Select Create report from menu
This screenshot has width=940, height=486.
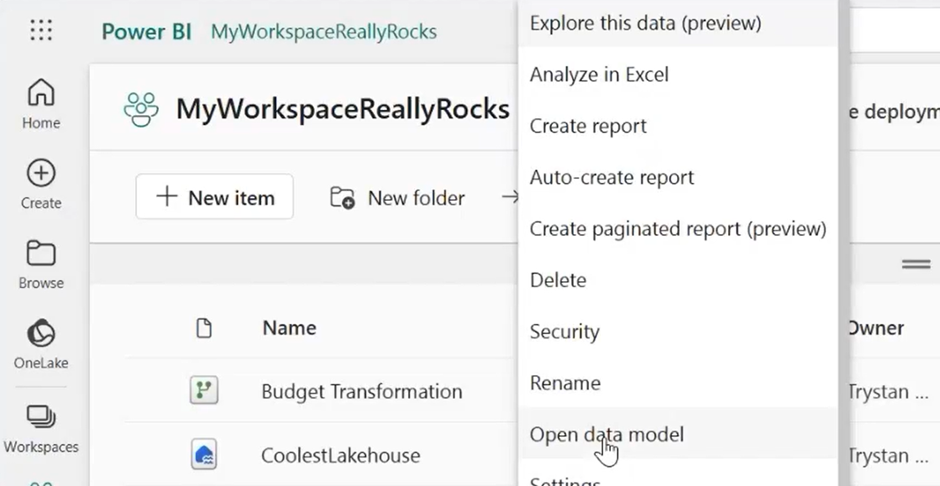[588, 126]
